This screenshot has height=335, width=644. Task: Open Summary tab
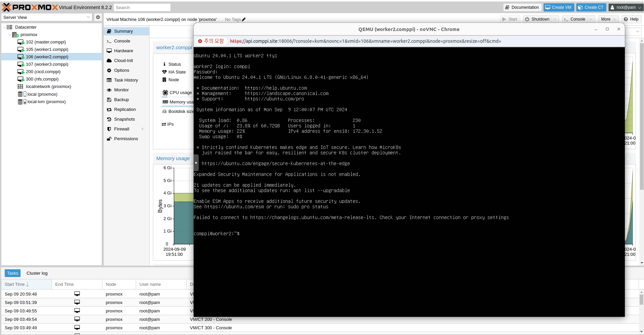(126, 31)
